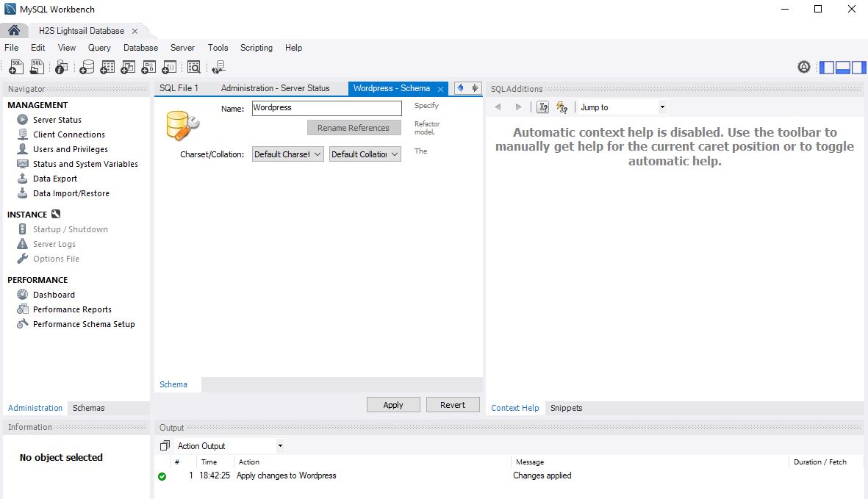Click the forward arrow in SQL Additions
The width and height of the screenshot is (868, 499).
click(518, 107)
